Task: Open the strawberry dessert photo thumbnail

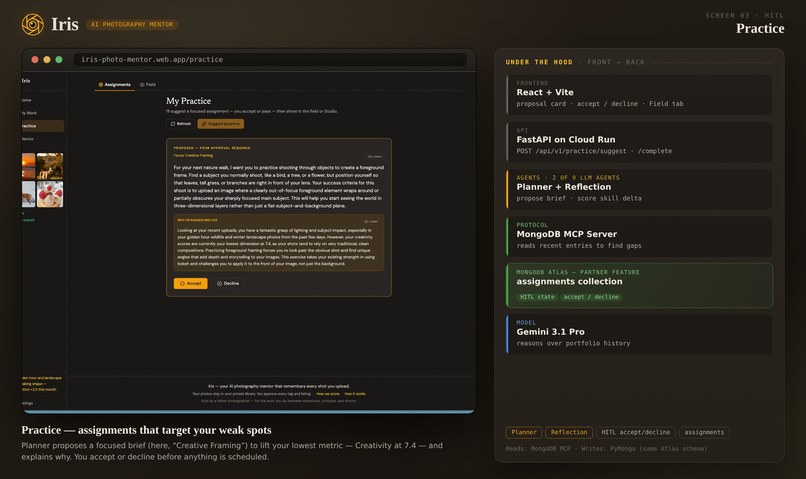Action: [x=50, y=194]
